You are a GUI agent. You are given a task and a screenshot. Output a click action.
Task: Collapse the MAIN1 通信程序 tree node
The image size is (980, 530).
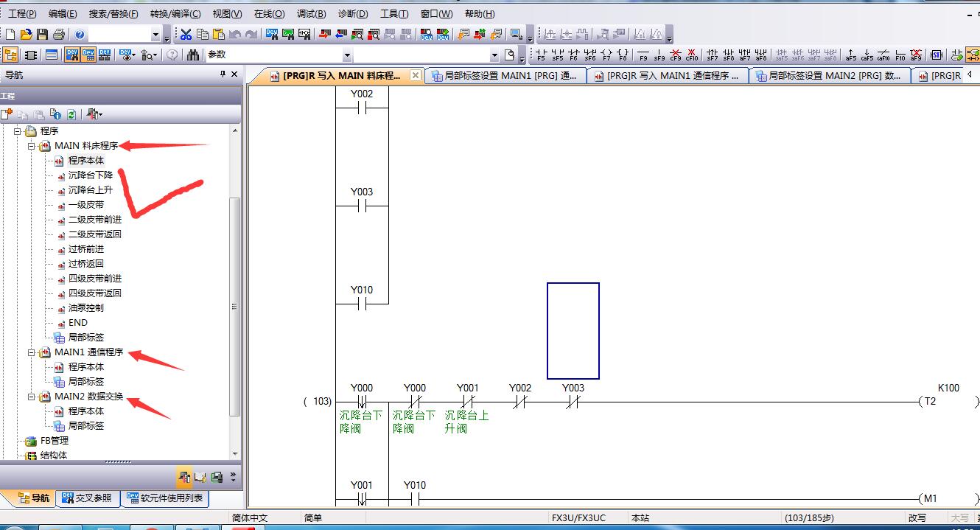[32, 352]
